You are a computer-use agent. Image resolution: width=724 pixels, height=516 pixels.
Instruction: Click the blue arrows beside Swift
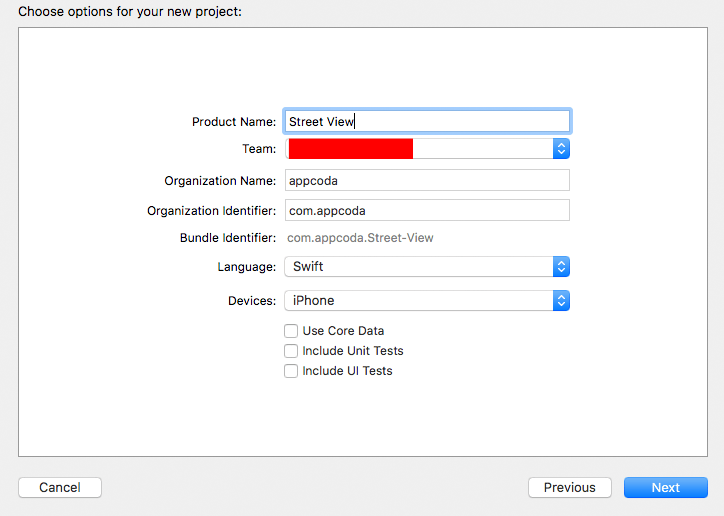click(x=561, y=267)
